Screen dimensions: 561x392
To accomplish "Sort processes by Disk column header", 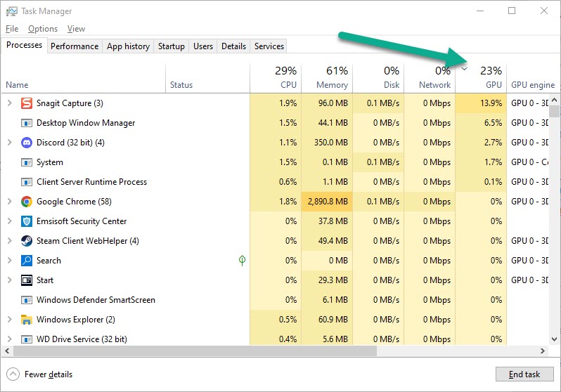I will pyautogui.click(x=378, y=78).
